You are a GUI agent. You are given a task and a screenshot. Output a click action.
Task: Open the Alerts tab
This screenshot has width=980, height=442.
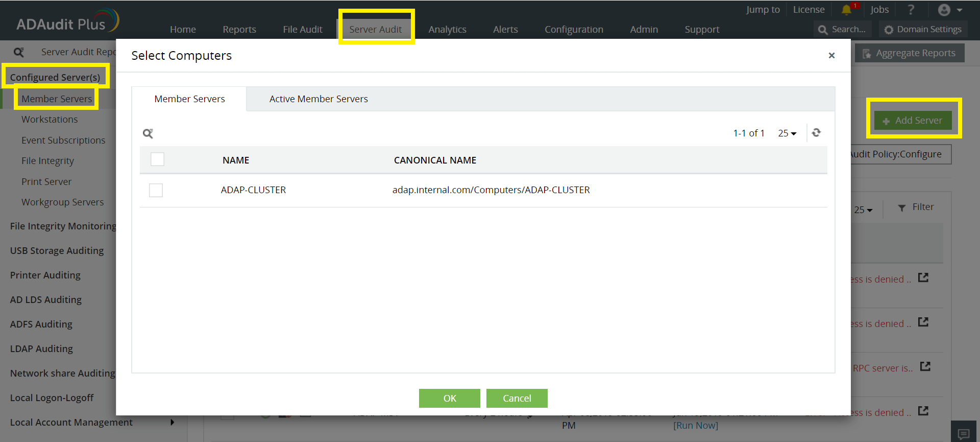click(x=505, y=30)
